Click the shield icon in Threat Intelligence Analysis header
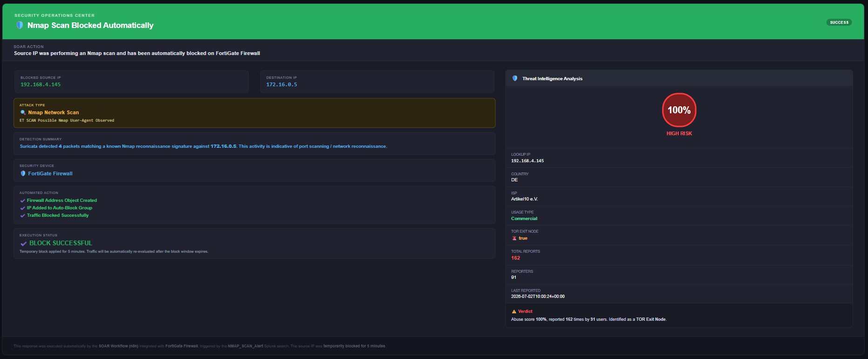The image size is (868, 359). point(515,78)
